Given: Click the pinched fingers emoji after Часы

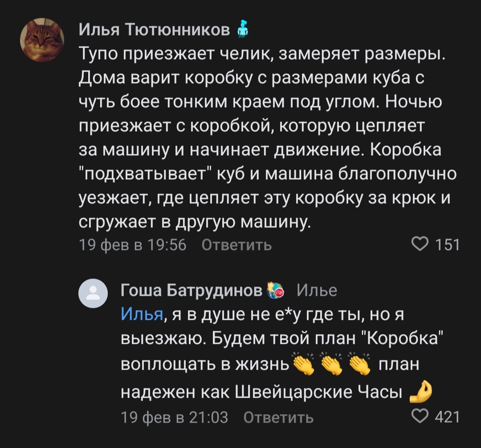Looking at the screenshot, I should (421, 391).
